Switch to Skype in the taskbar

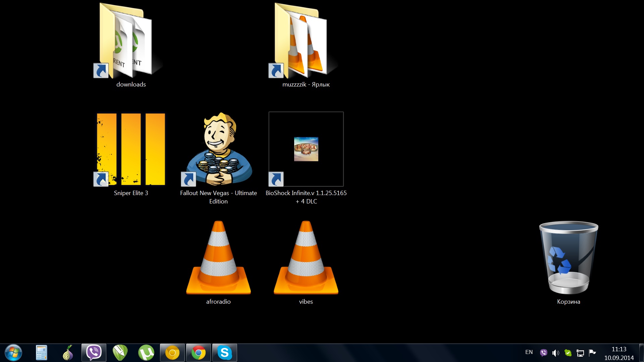tap(225, 353)
